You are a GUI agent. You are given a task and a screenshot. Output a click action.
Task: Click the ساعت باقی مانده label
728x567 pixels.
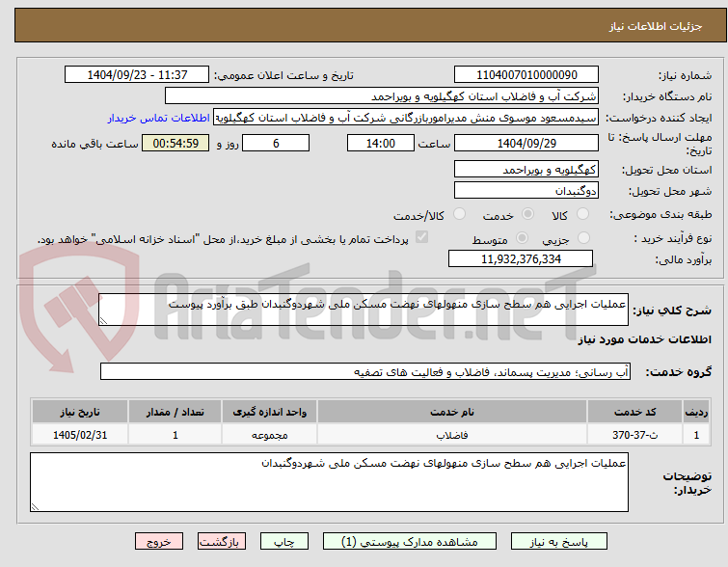pos(94,144)
